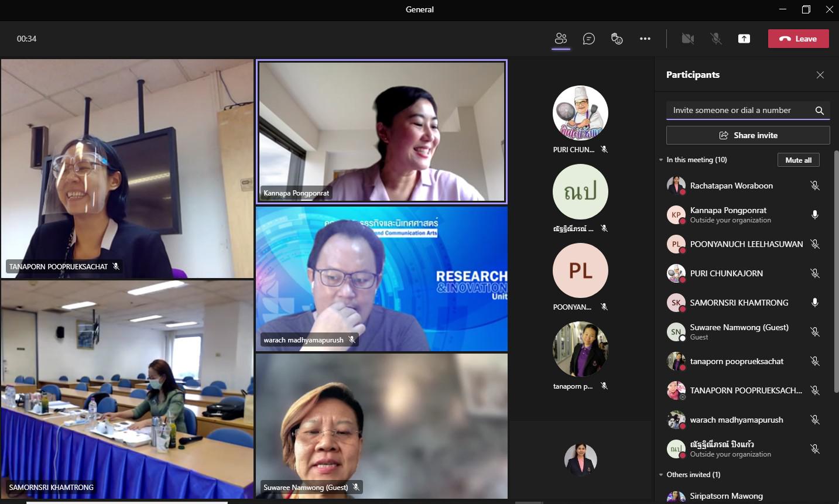
Task: Select Kannapa Pongponrat's video tile
Action: click(x=382, y=132)
